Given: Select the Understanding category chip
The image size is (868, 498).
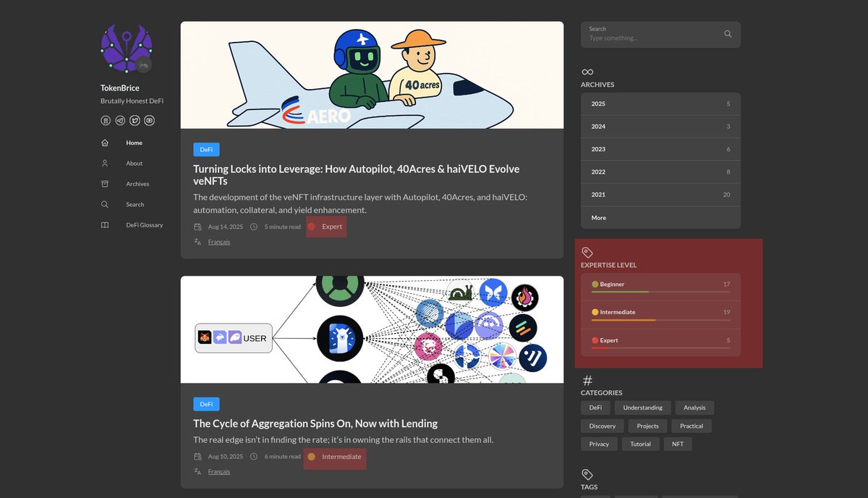Looking at the screenshot, I should (643, 408).
